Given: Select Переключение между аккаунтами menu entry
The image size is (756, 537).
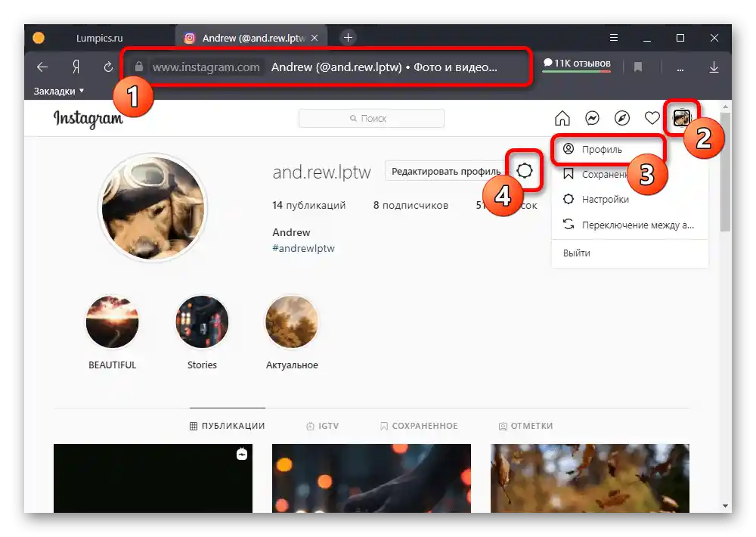Looking at the screenshot, I should pyautogui.click(x=630, y=225).
